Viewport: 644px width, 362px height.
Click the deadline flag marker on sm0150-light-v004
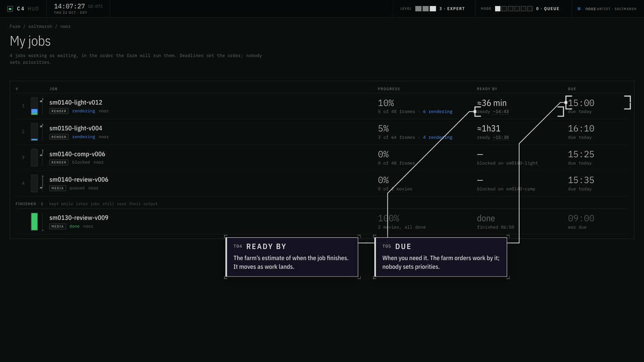42,126
